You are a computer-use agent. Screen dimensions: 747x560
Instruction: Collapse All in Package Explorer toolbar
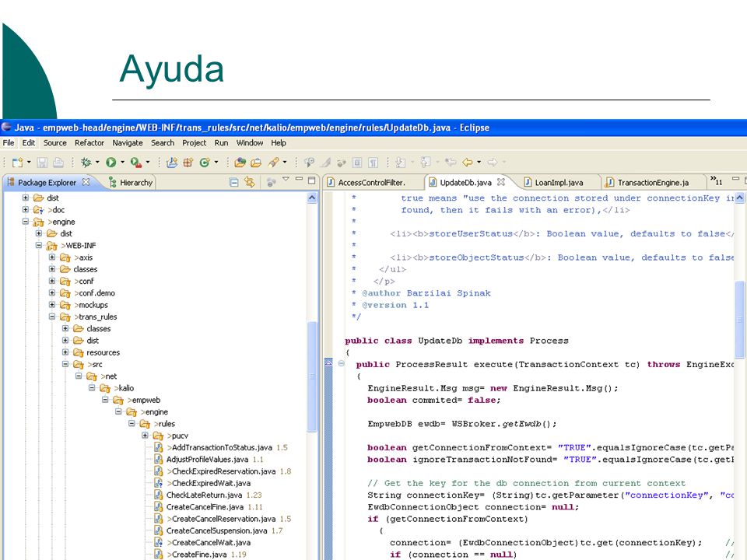(234, 182)
